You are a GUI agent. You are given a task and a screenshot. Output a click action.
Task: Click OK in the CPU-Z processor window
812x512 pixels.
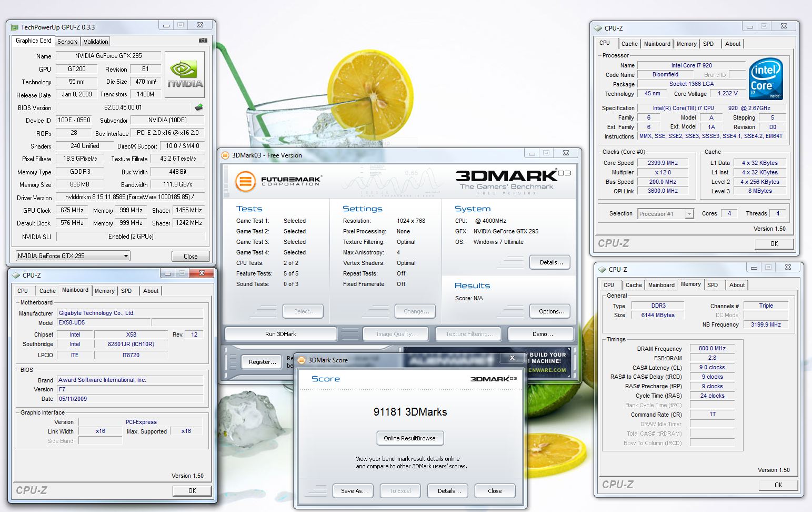(x=774, y=243)
